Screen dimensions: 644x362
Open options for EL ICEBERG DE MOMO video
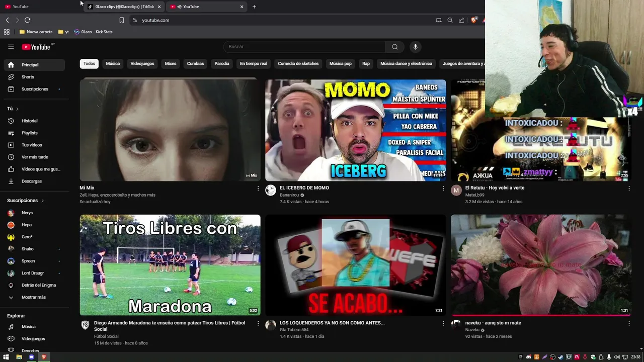[x=443, y=188]
